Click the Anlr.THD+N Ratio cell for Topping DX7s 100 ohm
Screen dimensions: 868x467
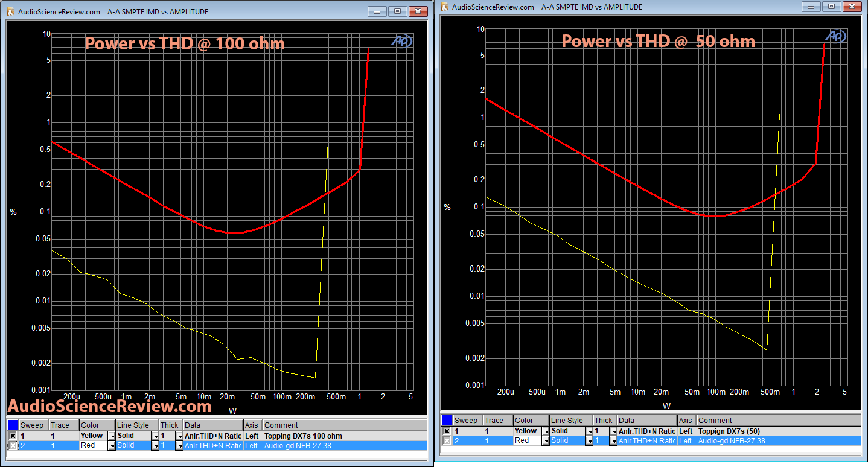[x=213, y=436]
